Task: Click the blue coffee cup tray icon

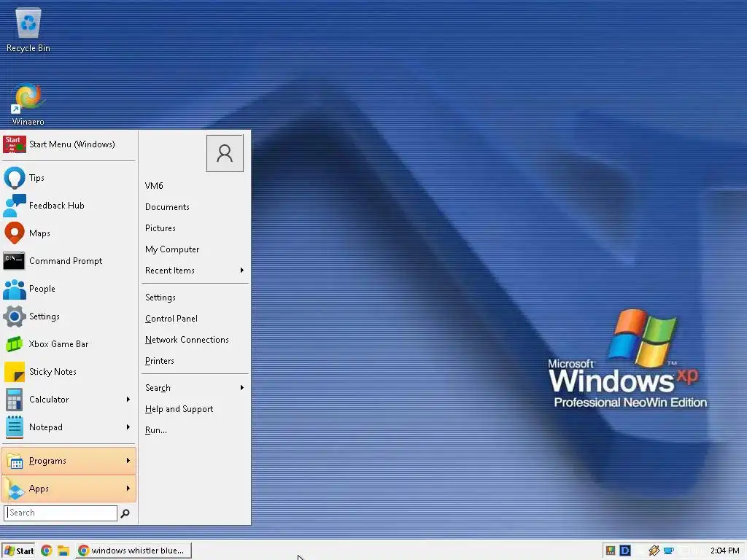Action: tap(669, 551)
